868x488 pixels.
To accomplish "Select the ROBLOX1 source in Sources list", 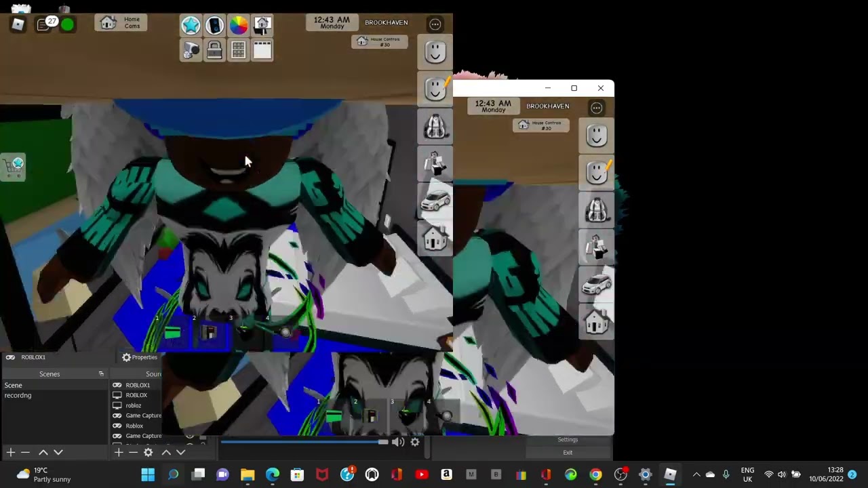I will [x=137, y=385].
